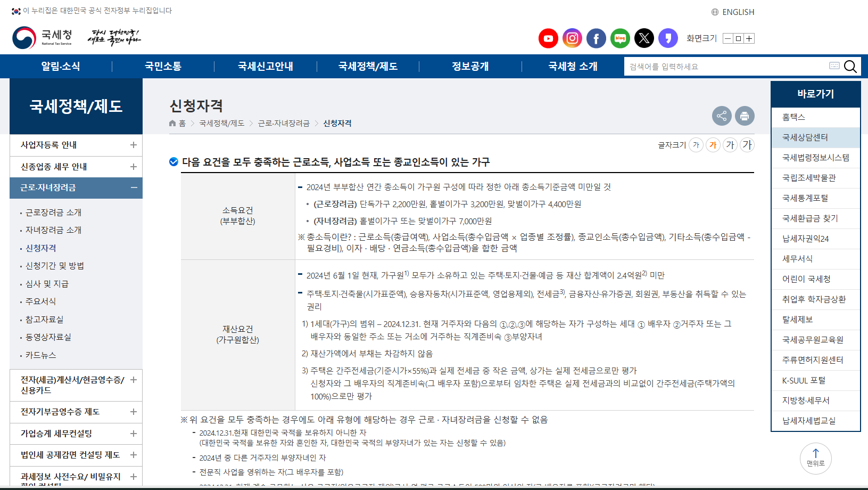
Task: Open the Instagram icon
Action: tap(572, 38)
